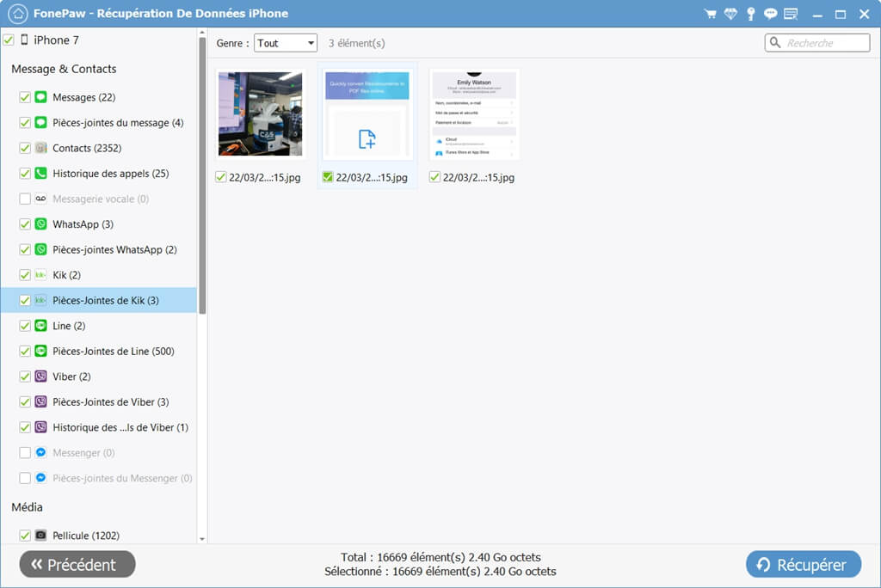The image size is (881, 588).
Task: Open the Genre dropdown set to Tout
Action: [x=286, y=43]
